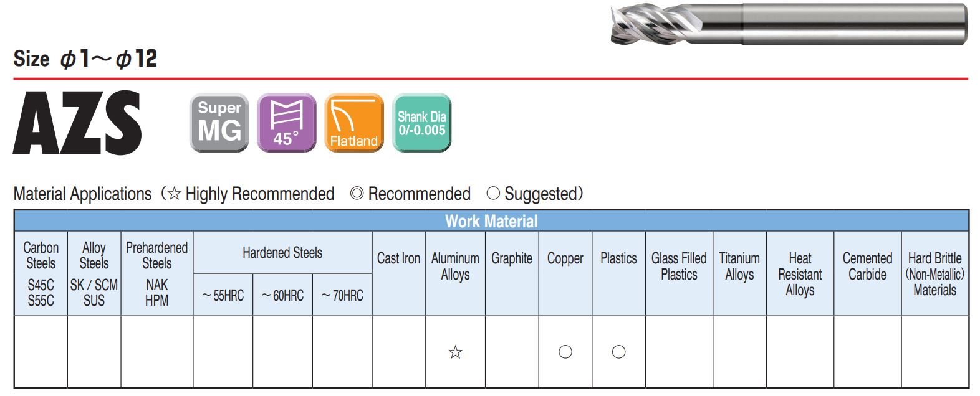Click the circle symbol under Plastics
This screenshot has width=980, height=396.
point(618,352)
